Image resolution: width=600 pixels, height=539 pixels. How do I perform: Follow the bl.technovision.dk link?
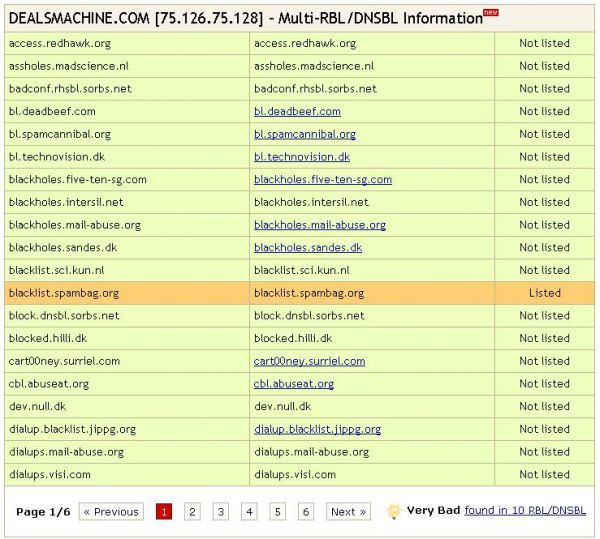tap(302, 157)
